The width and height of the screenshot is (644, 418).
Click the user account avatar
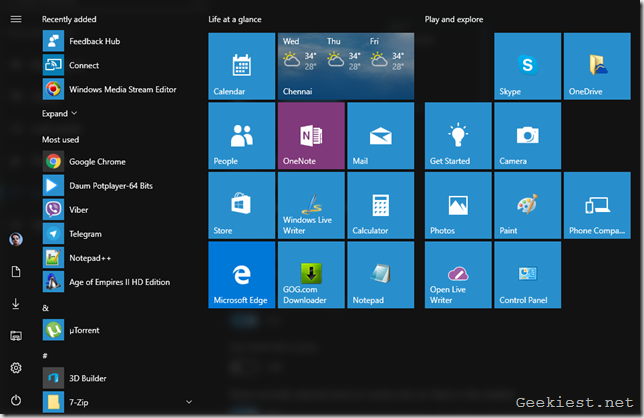[x=15, y=239]
